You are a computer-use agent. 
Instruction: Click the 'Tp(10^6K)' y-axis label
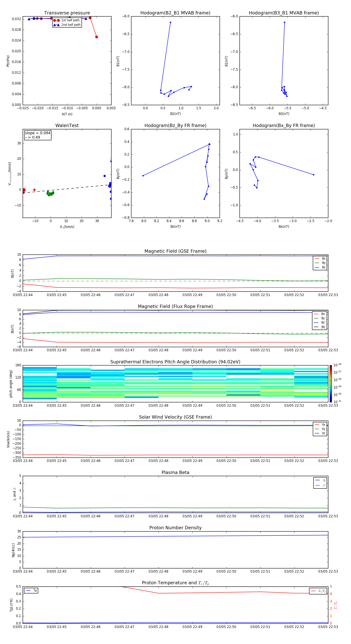11,605
